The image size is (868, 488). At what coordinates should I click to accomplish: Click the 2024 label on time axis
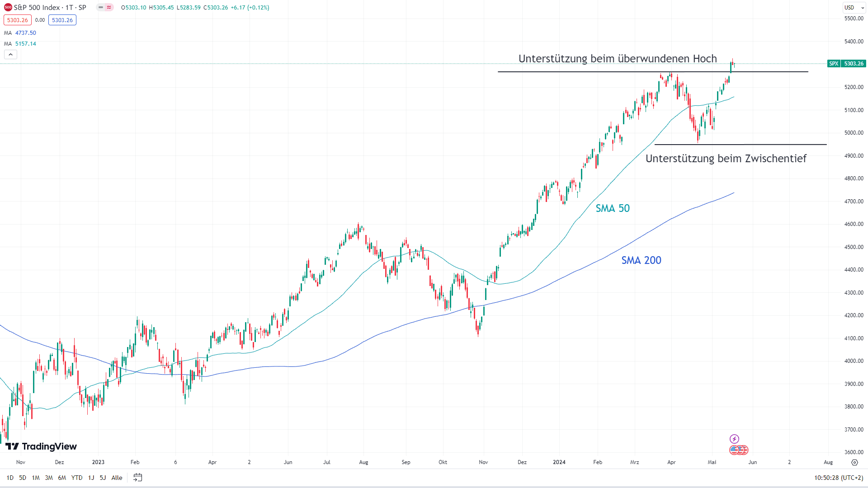[559, 462]
